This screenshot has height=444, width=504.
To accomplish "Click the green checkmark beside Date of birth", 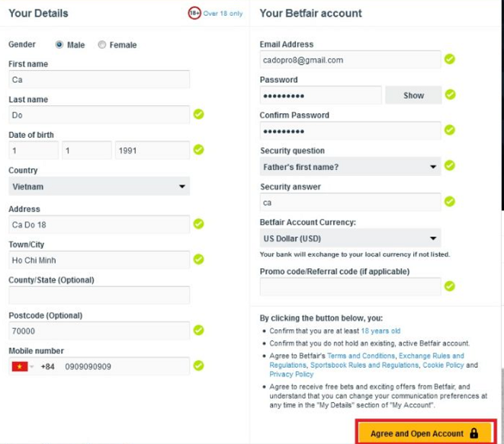I will (198, 150).
